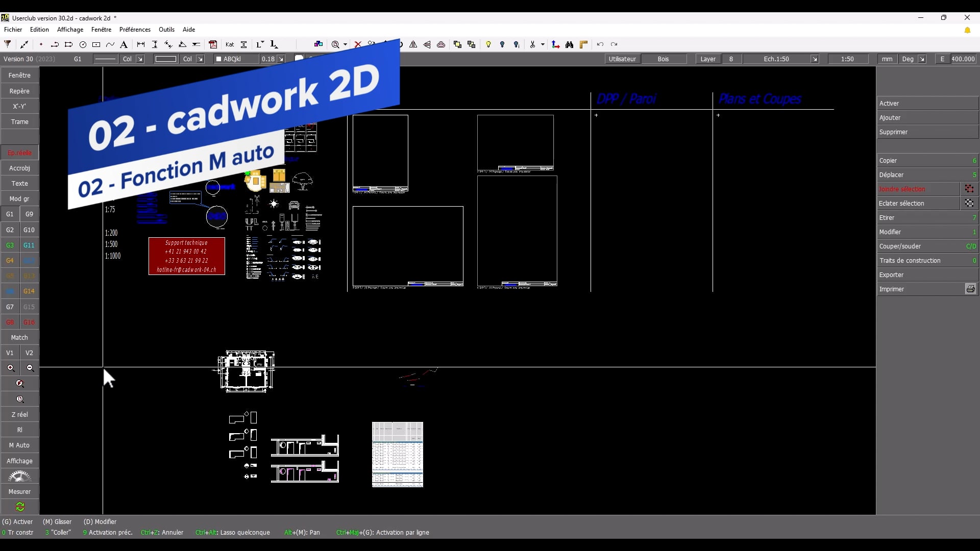Expand the scissors tool dropdown arrow

coord(543,44)
